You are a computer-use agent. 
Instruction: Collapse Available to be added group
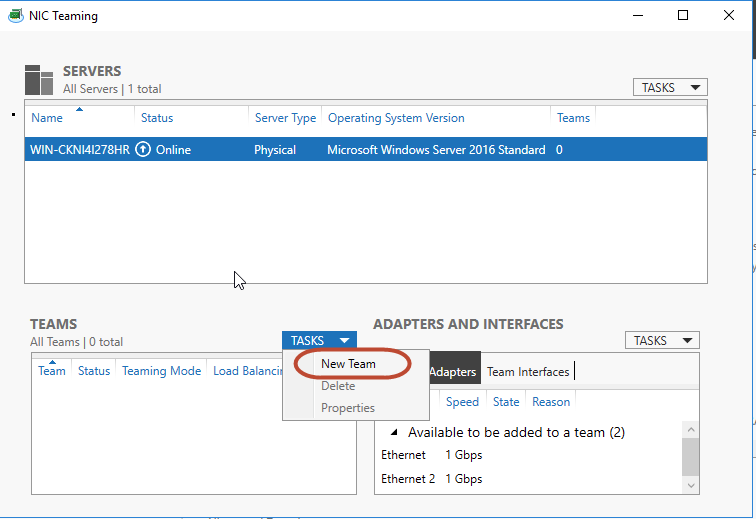(394, 432)
